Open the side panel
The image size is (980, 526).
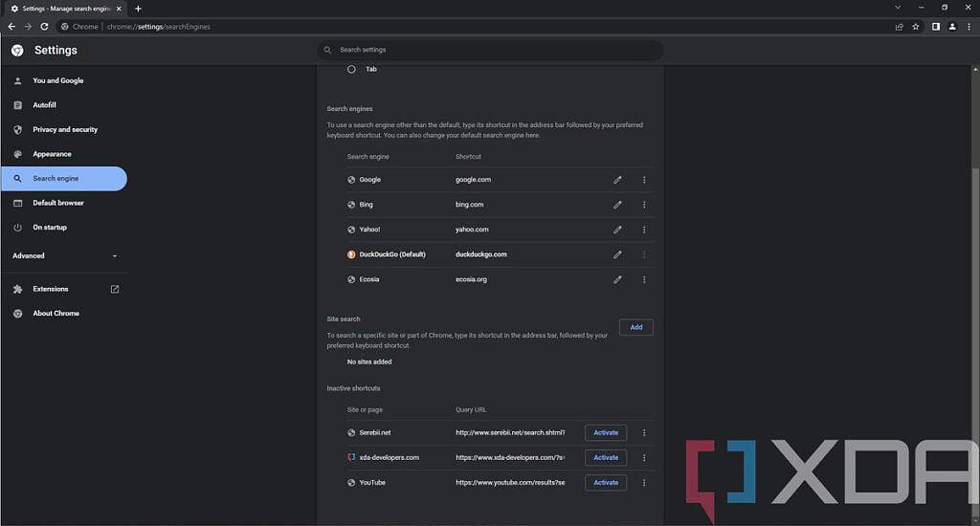[936, 27]
